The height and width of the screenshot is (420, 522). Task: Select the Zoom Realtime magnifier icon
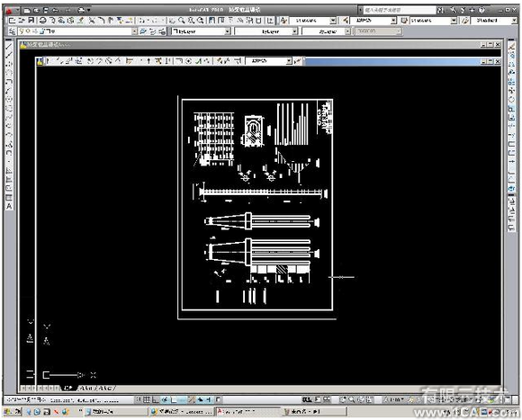tap(182, 21)
